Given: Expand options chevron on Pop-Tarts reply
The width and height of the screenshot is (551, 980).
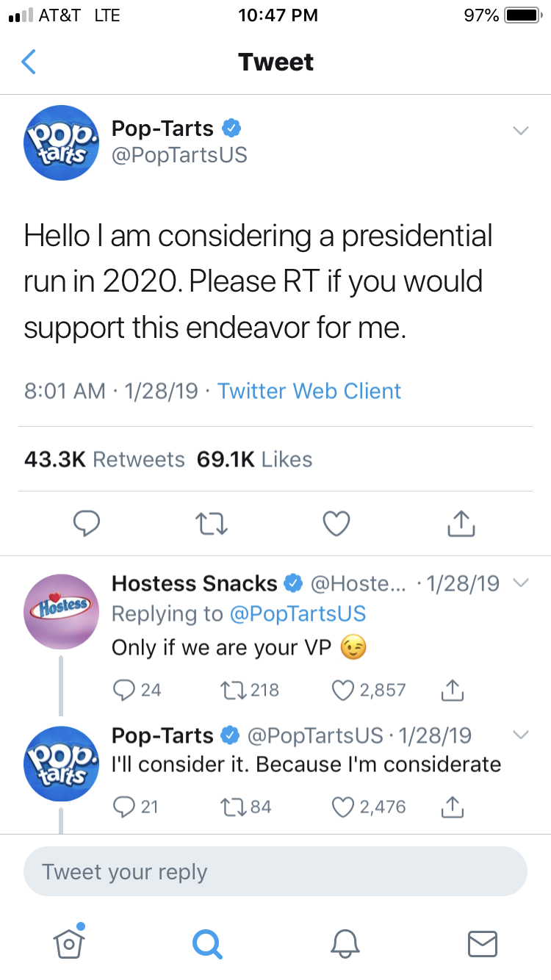Looking at the screenshot, I should tap(520, 735).
